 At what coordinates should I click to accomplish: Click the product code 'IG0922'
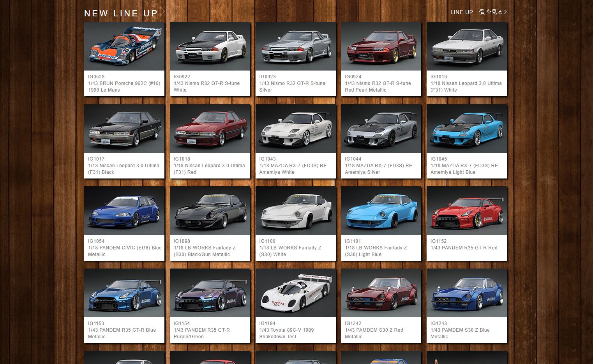pyautogui.click(x=182, y=77)
